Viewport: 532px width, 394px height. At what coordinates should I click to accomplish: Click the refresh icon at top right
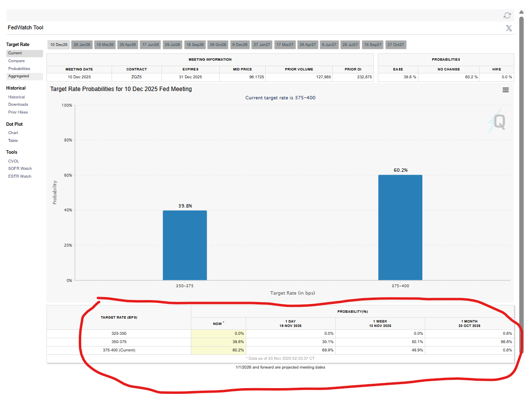507,16
